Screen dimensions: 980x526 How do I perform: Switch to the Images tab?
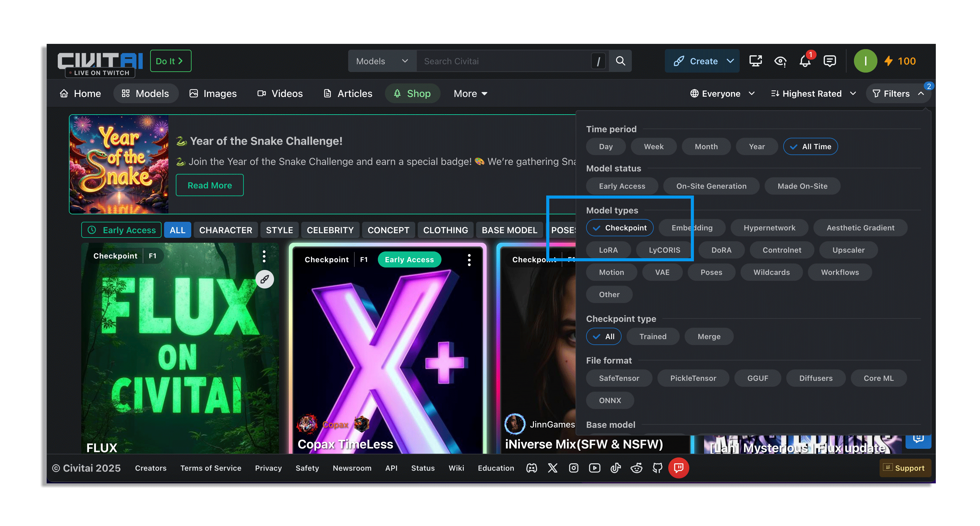[x=213, y=94]
